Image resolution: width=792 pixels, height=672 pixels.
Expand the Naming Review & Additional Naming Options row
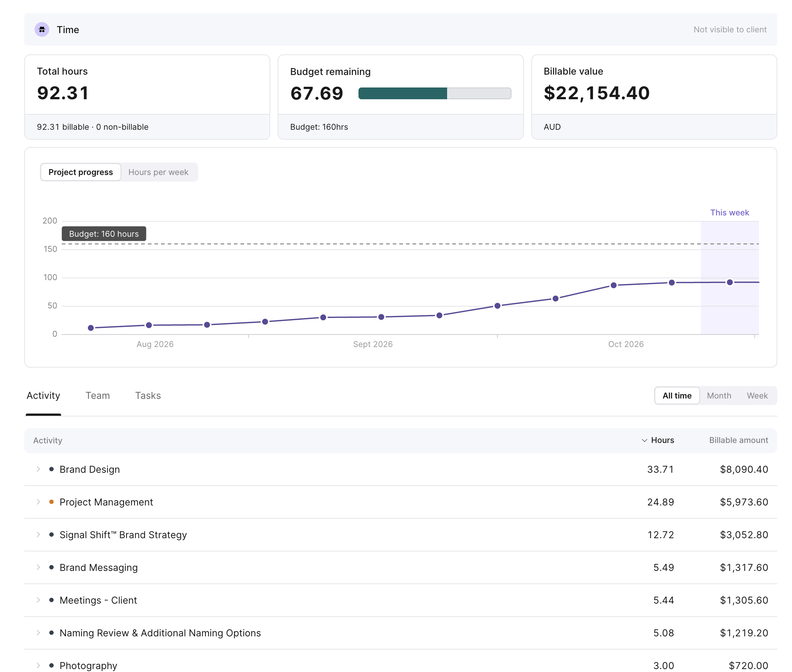point(38,633)
